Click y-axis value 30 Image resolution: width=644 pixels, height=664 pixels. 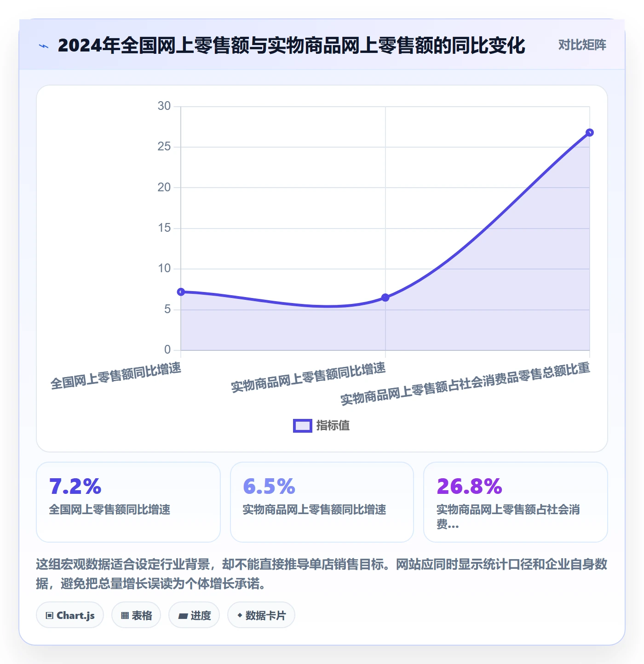click(x=164, y=106)
